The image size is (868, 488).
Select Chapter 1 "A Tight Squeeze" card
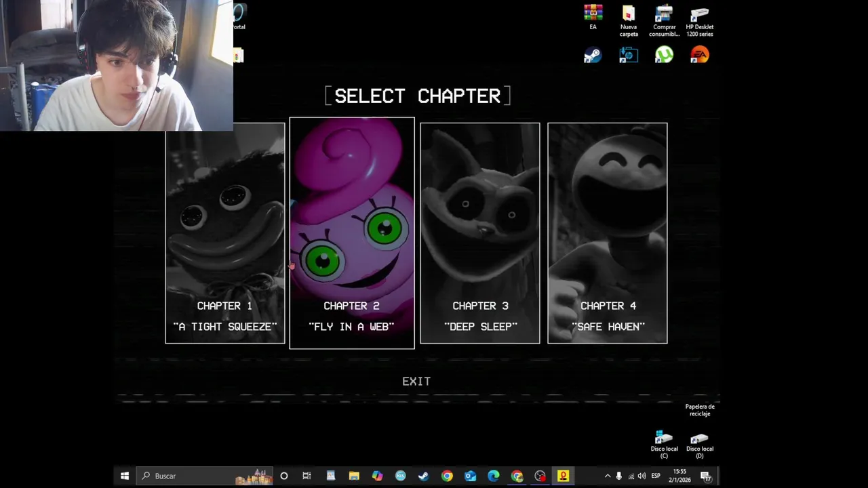click(x=225, y=233)
